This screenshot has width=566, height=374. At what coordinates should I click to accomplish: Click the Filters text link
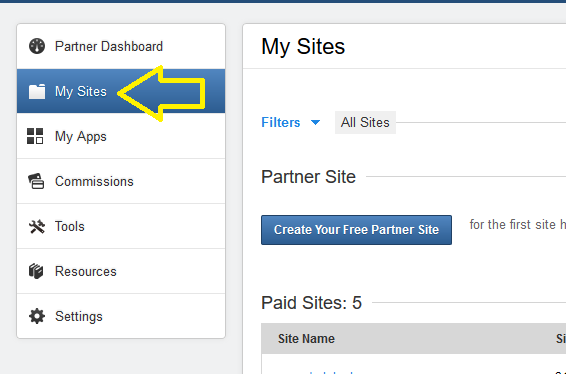(x=280, y=122)
